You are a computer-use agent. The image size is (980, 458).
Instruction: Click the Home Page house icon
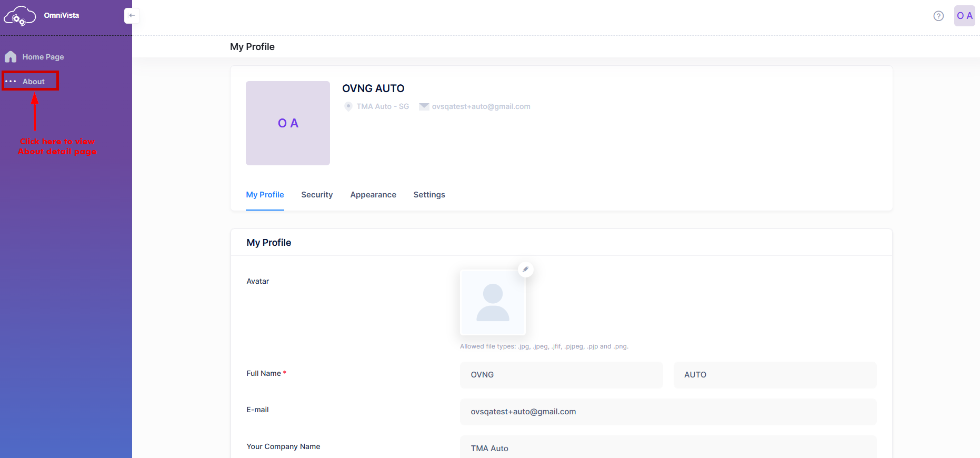click(11, 57)
